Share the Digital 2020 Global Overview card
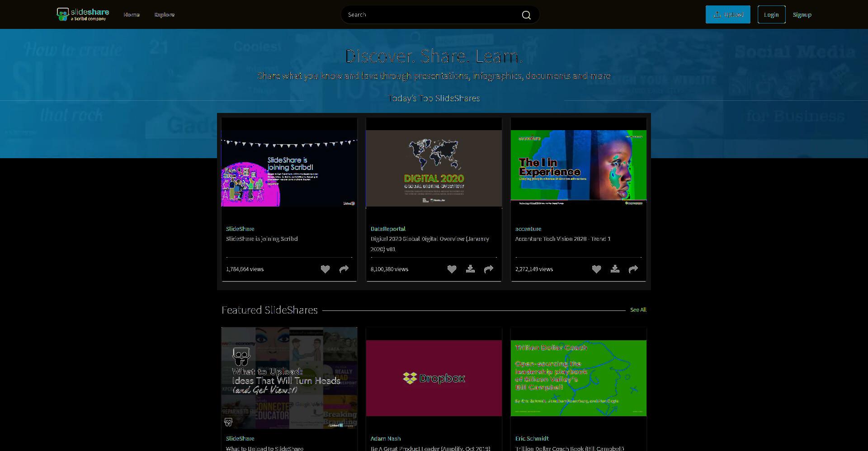Image resolution: width=868 pixels, height=451 pixels. pyautogui.click(x=489, y=269)
